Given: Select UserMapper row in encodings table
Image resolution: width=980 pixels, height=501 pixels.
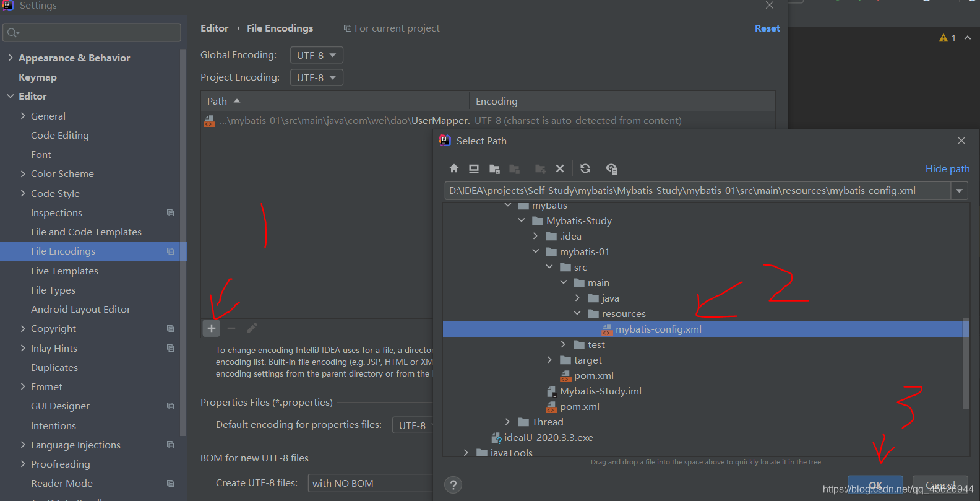Looking at the screenshot, I should click(488, 120).
